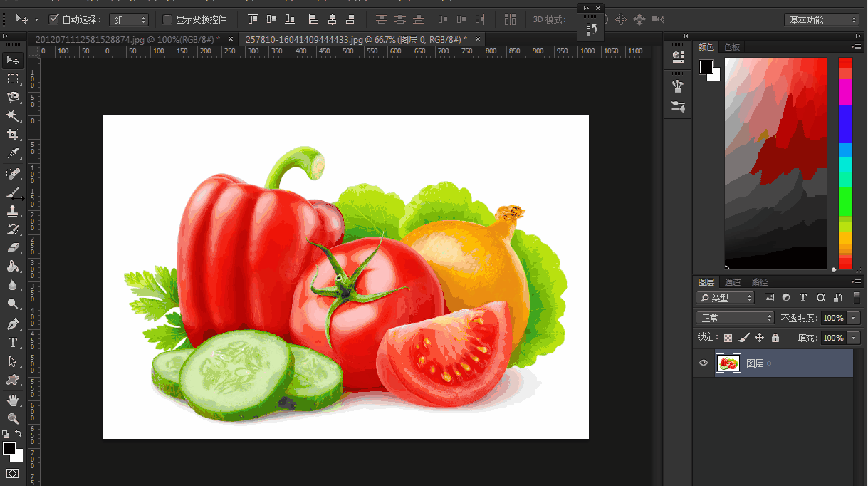Enable the 显示变换控件 checkbox

(167, 19)
